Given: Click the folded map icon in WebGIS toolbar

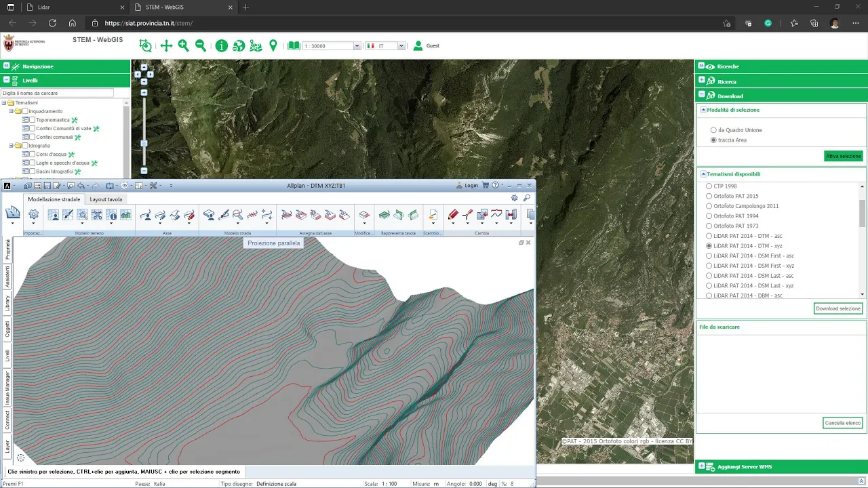Looking at the screenshot, I should click(x=256, y=45).
